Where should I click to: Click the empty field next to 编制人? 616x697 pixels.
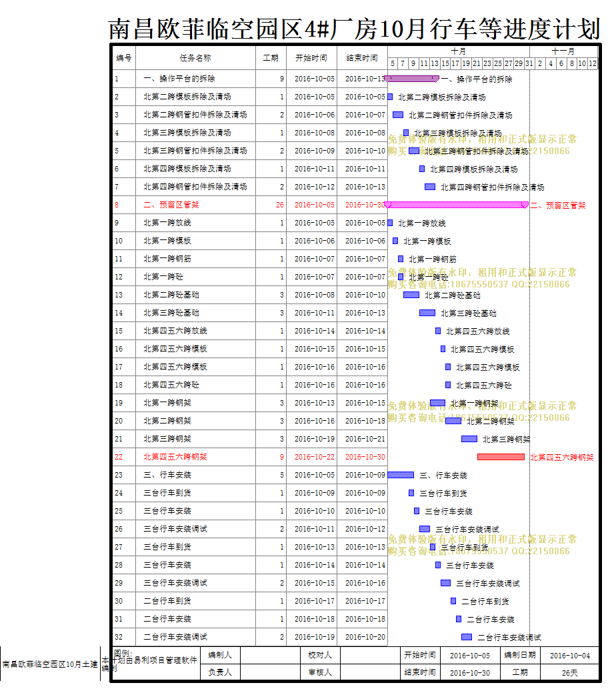[270, 655]
